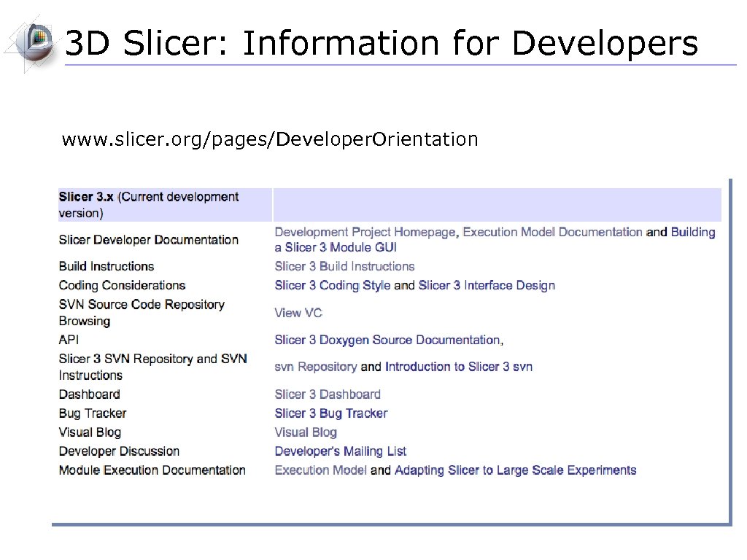Open Slicer 3 Doxygen Source Documentation
Viewport: 747px width, 560px height.
[387, 340]
